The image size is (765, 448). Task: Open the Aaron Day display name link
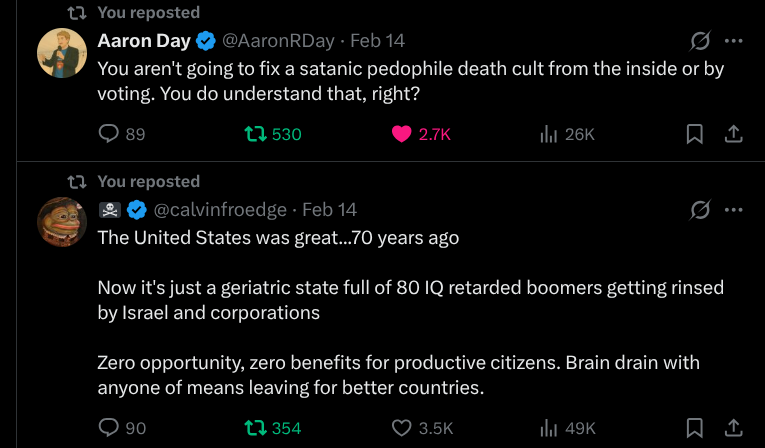pyautogui.click(x=144, y=41)
